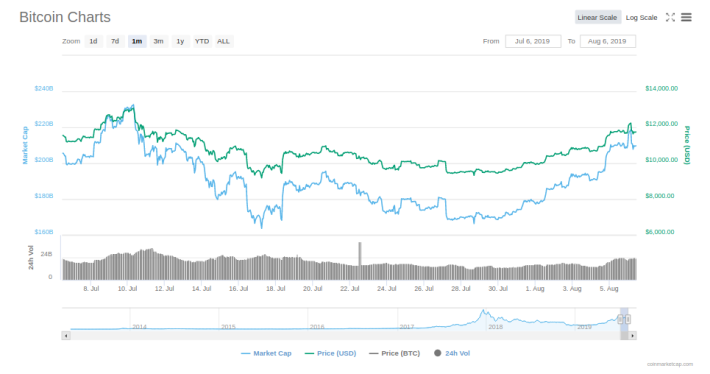The width and height of the screenshot is (710, 374).
Task: Edit the From date Jul 6, 2019
Action: (x=533, y=41)
